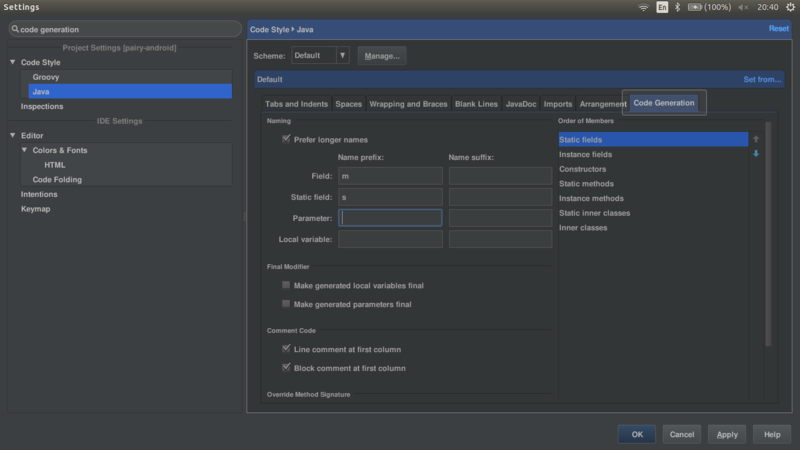The image size is (800, 450).
Task: Move selected member down with blue arrow
Action: click(756, 154)
